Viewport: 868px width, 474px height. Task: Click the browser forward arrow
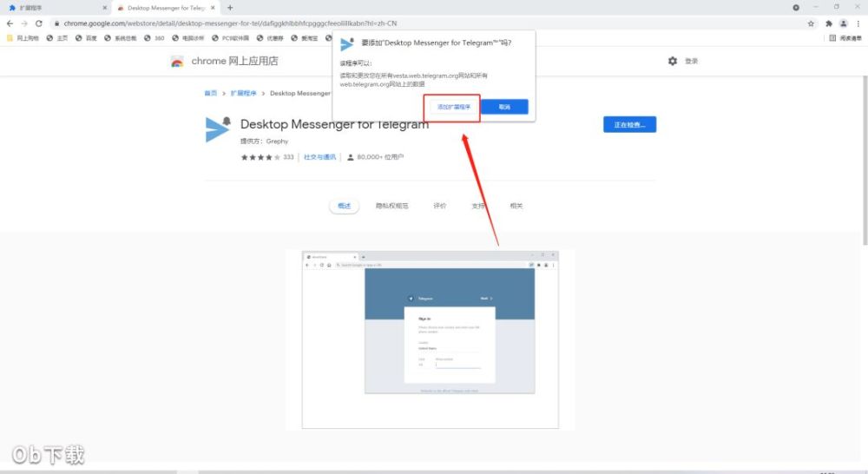tap(24, 23)
